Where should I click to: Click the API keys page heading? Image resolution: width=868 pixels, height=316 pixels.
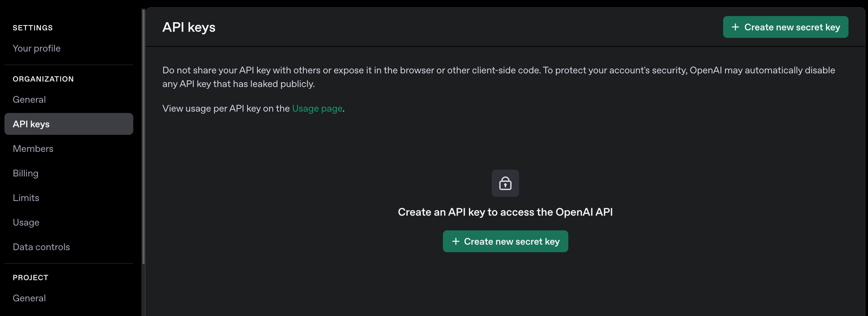point(189,27)
